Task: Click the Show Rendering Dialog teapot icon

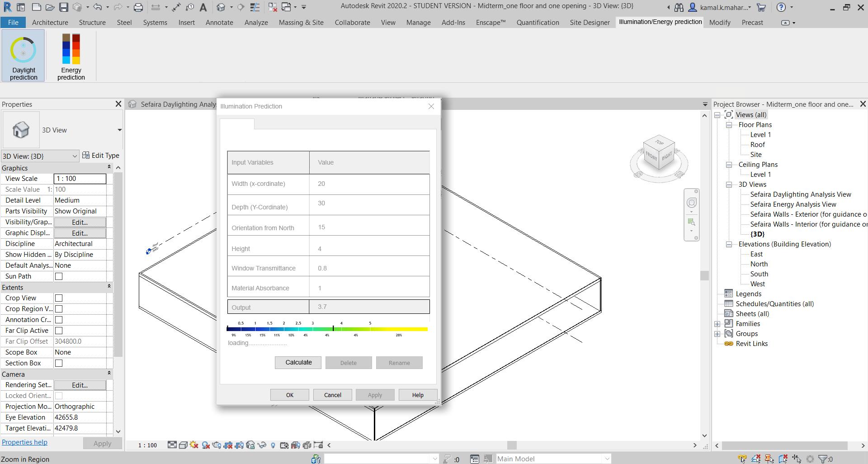Action: pyautogui.click(x=217, y=445)
